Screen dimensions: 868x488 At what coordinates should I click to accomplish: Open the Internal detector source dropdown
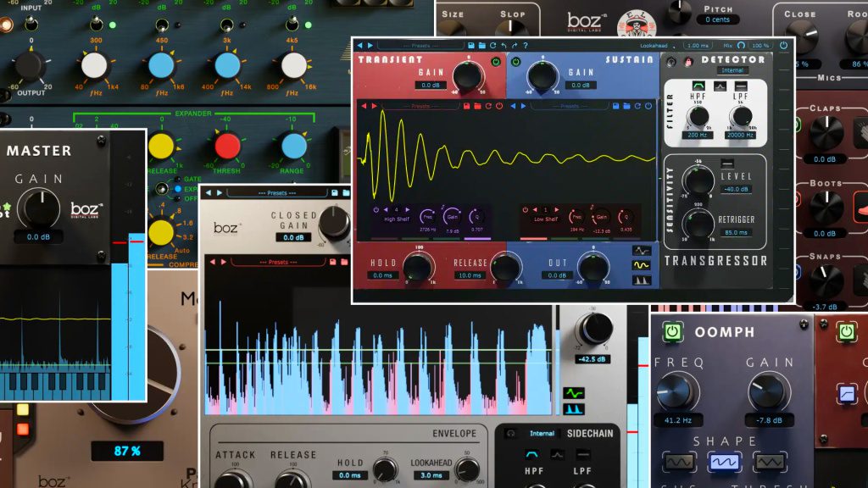(x=733, y=69)
